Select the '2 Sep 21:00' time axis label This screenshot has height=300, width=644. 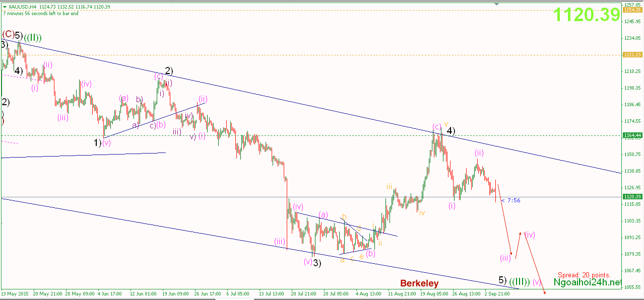point(496,292)
